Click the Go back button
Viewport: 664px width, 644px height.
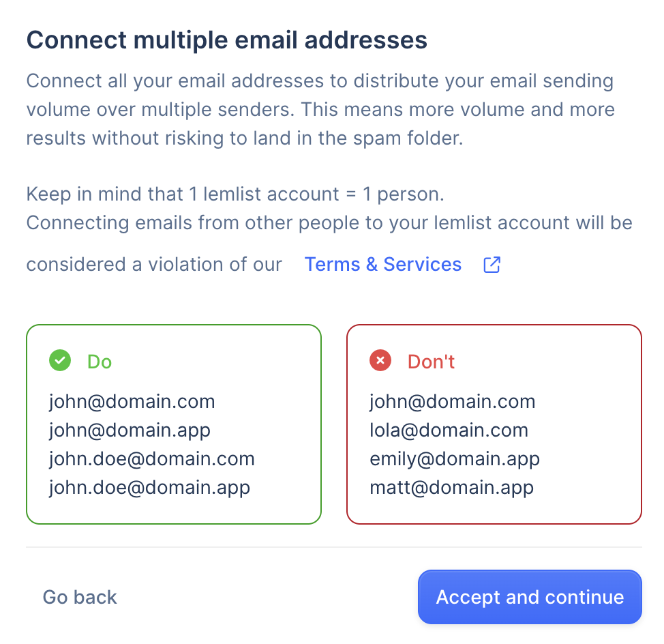tap(80, 598)
